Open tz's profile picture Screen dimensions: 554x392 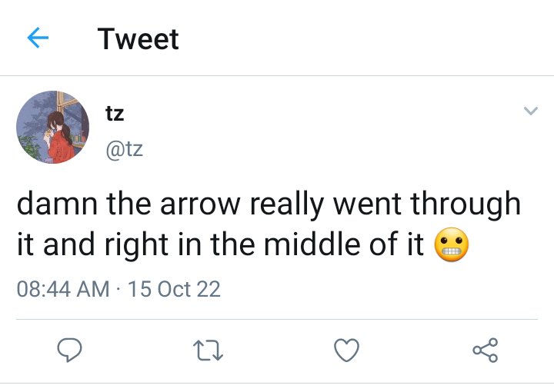pos(52,127)
